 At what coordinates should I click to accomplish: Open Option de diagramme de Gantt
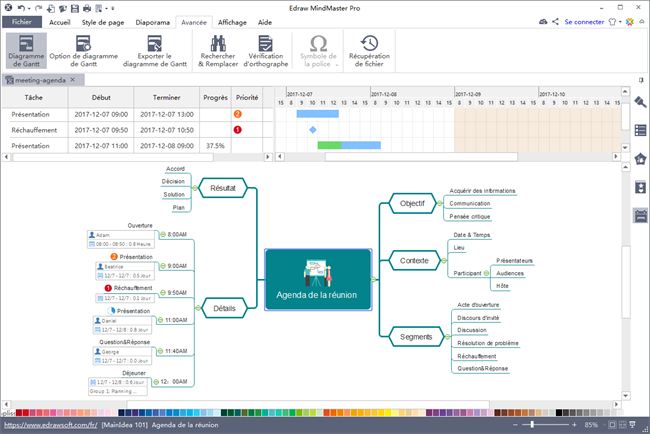point(83,51)
